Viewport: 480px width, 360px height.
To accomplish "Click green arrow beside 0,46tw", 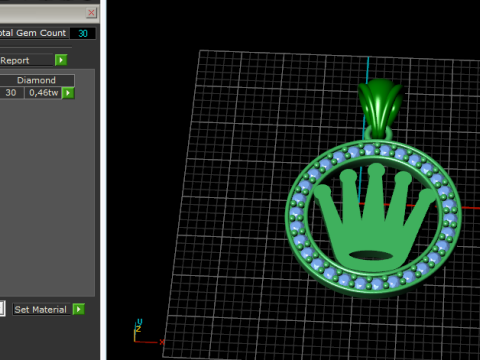I will [x=68, y=93].
